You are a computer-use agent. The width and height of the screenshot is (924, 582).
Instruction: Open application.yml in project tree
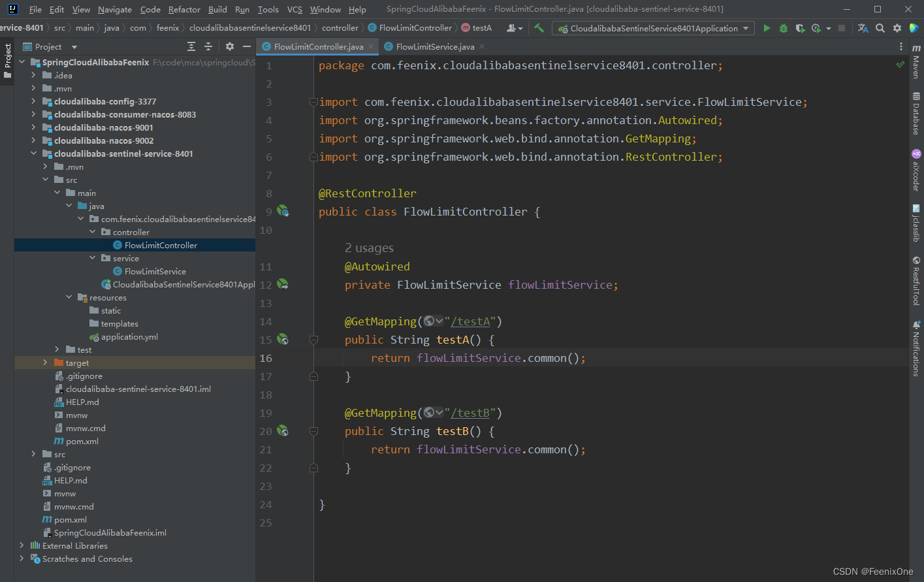coord(129,336)
